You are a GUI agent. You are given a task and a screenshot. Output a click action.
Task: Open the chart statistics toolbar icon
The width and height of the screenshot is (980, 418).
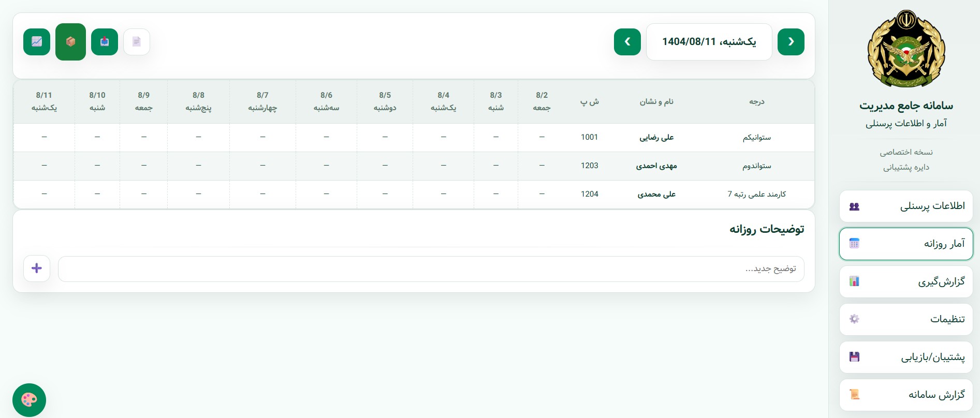point(37,42)
